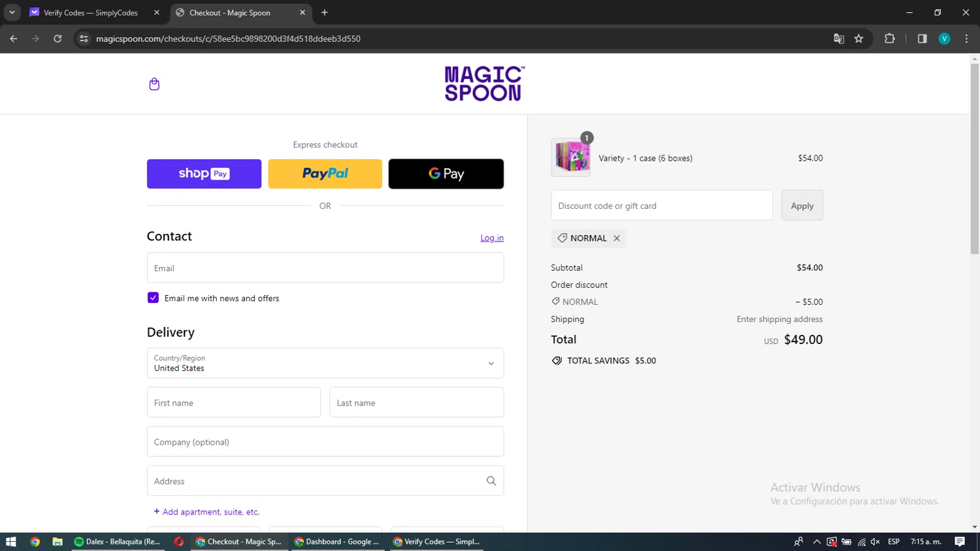Image resolution: width=980 pixels, height=551 pixels.
Task: Show hidden system tray icons
Action: pyautogui.click(x=817, y=542)
